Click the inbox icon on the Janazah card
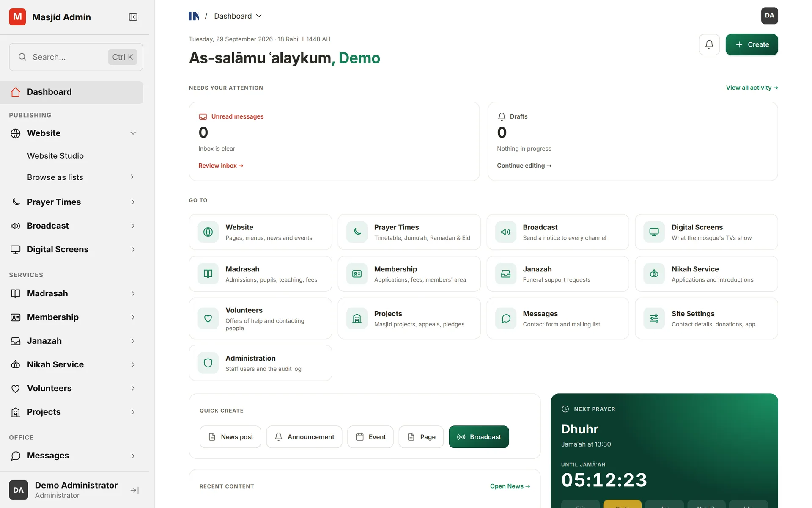This screenshot has height=508, width=812. point(506,274)
